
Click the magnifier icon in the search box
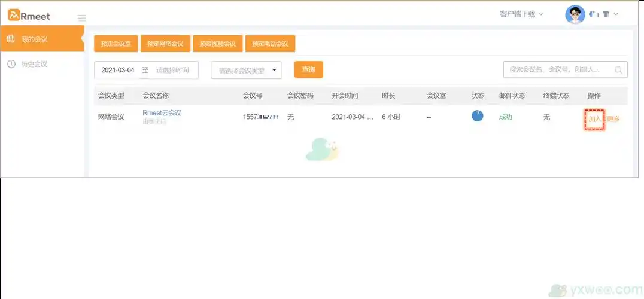coord(618,70)
